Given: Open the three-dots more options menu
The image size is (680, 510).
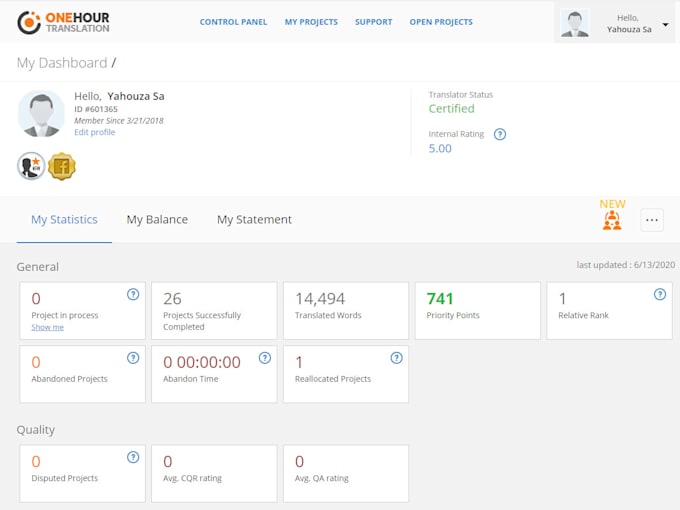Looking at the screenshot, I should click(652, 220).
